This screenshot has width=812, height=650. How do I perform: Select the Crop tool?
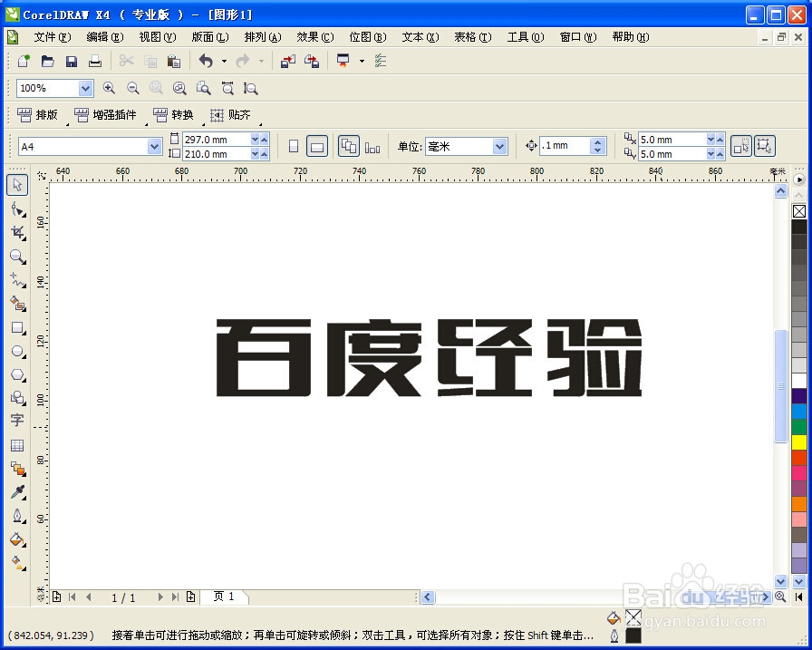point(17,233)
